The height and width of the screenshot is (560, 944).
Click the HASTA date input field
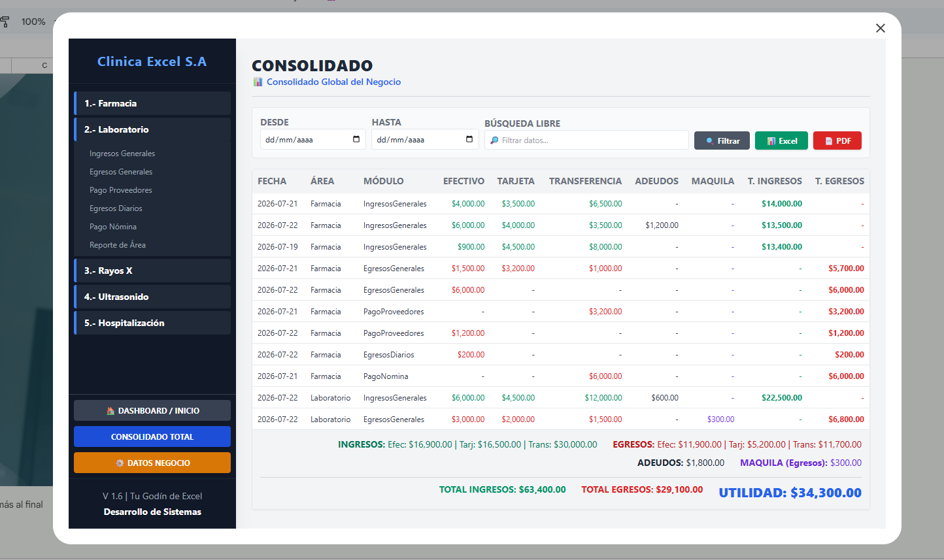(x=425, y=139)
